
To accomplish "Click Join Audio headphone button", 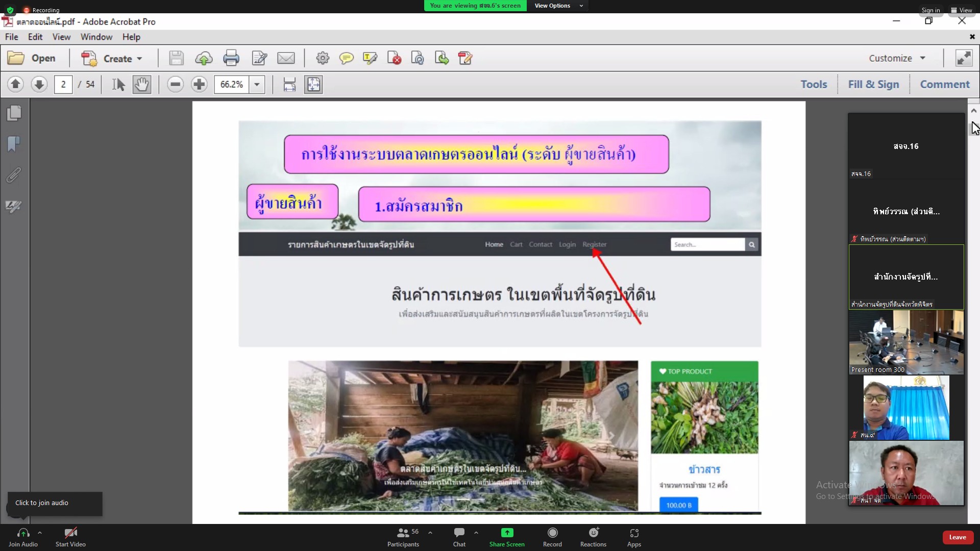I will pos(23,537).
